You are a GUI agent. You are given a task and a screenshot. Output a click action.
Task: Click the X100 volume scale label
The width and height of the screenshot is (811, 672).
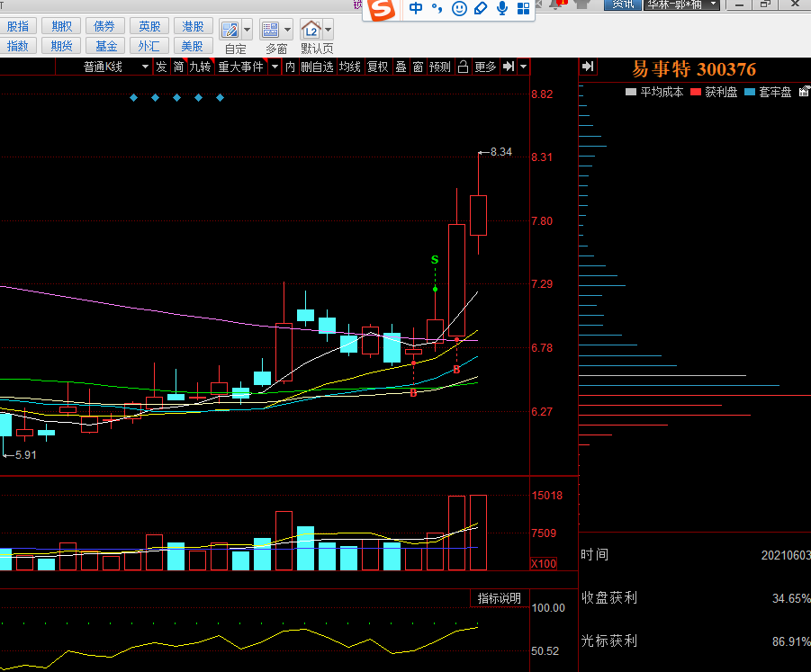tap(544, 563)
